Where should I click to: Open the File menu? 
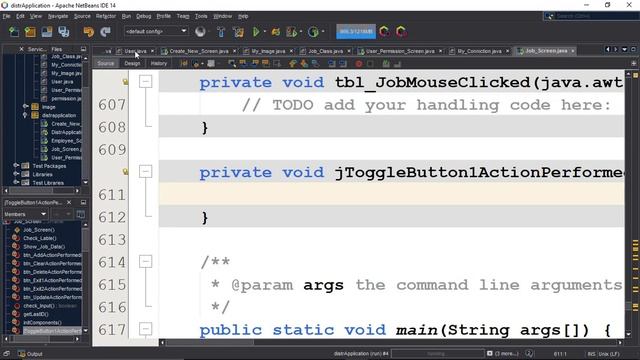click(6, 16)
